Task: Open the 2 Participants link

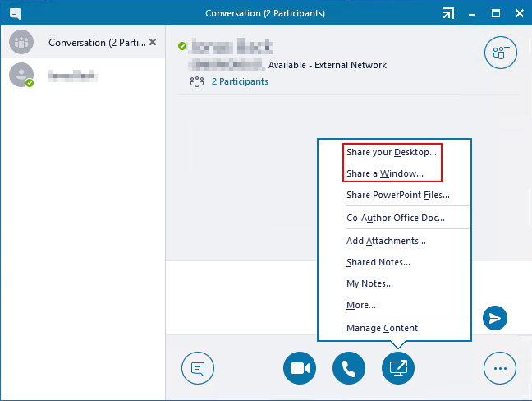Action: point(239,81)
